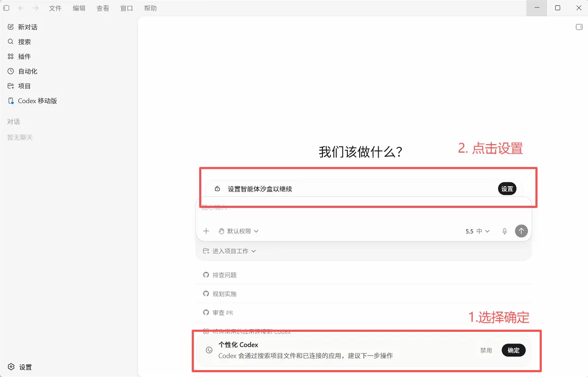Click the 项目 folder icon
The image size is (588, 377).
[x=11, y=86]
